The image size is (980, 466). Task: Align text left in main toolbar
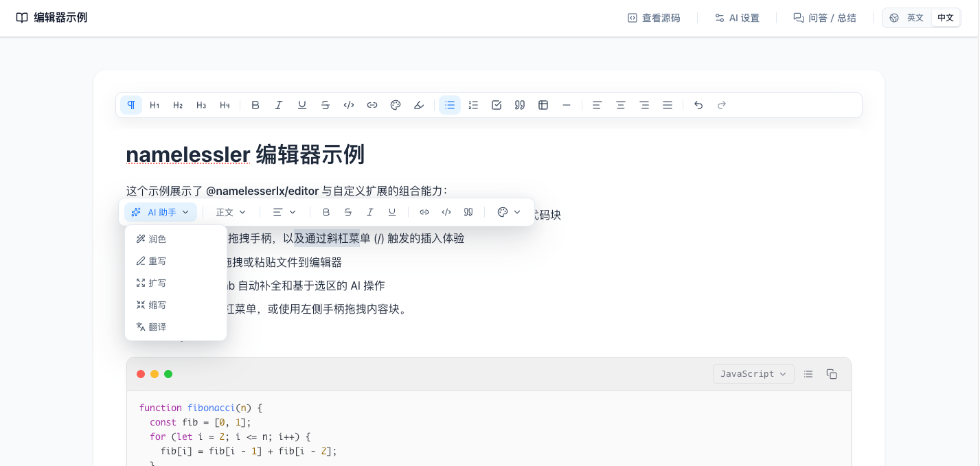pos(597,105)
